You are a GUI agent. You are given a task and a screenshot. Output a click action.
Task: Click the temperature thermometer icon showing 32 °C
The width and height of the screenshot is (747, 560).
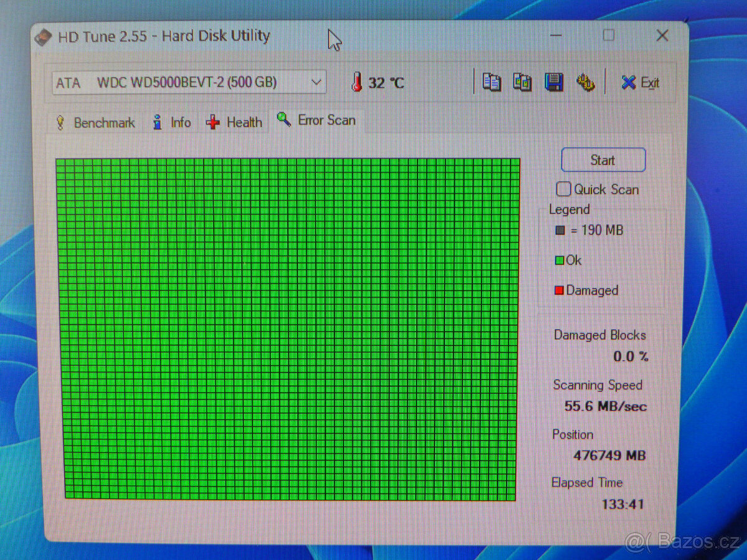(357, 82)
